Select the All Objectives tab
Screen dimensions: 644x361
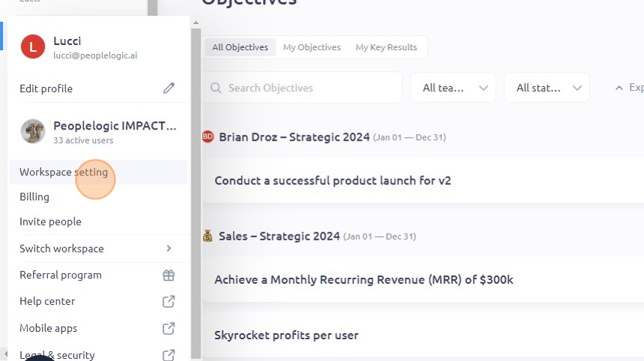240,47
